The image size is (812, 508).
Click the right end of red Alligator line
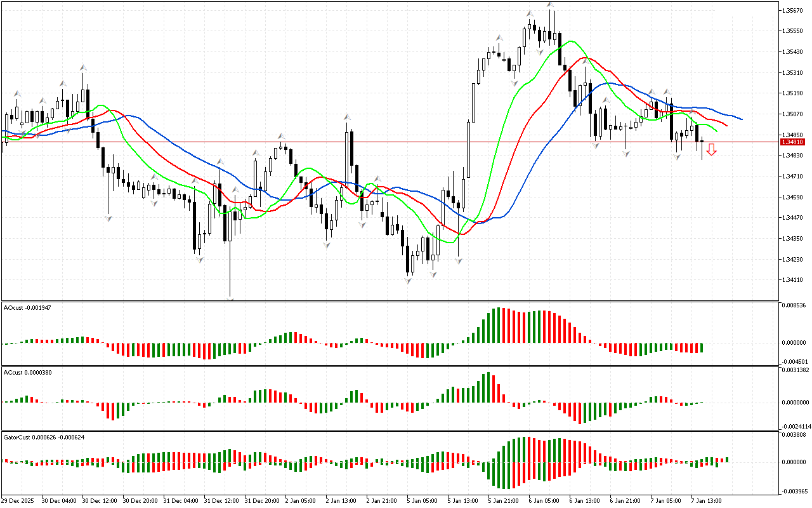point(726,125)
